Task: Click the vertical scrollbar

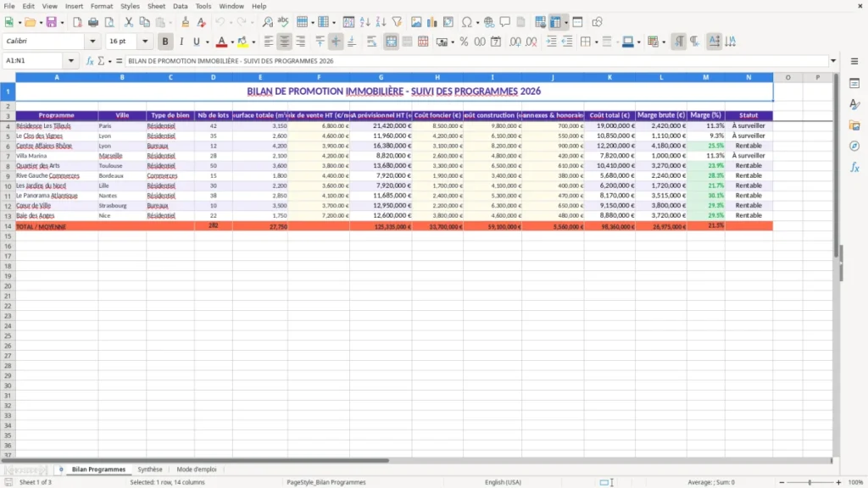Action: coord(836,265)
